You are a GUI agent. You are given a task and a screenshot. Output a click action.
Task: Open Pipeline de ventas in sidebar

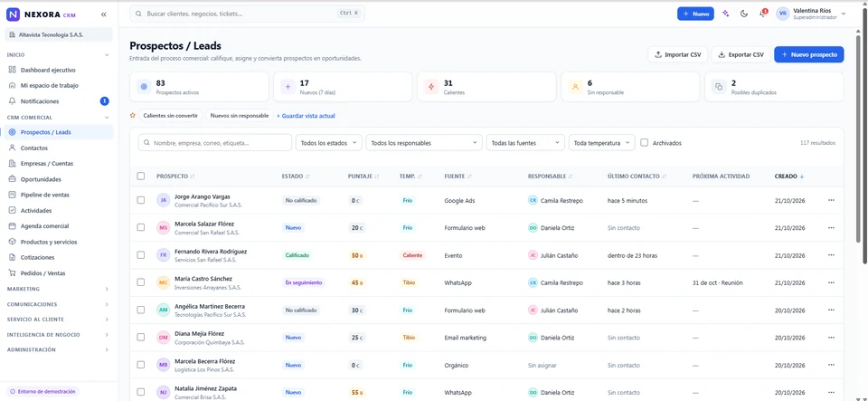pyautogui.click(x=58, y=195)
